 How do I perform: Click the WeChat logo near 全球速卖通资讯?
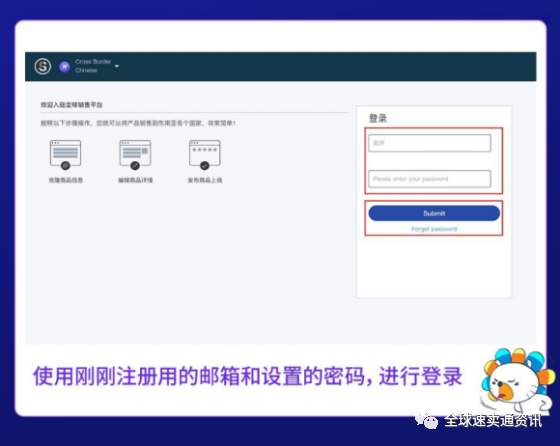point(426,420)
